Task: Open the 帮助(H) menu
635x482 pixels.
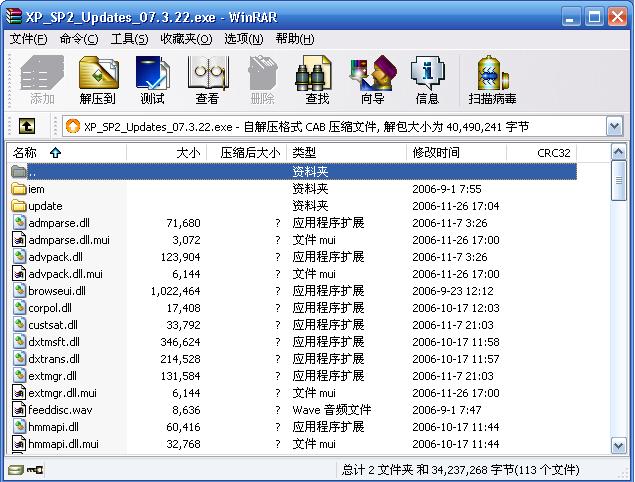Action: pyautogui.click(x=295, y=39)
